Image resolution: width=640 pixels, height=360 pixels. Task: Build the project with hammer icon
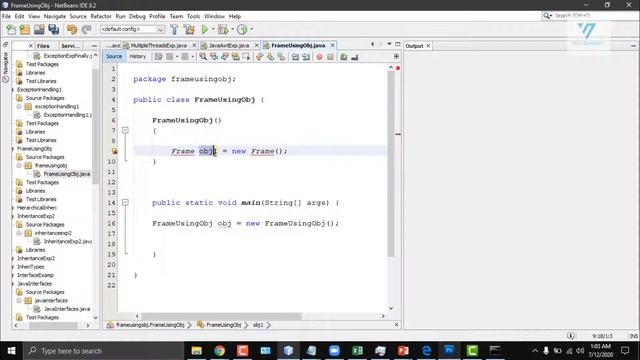coord(174,29)
